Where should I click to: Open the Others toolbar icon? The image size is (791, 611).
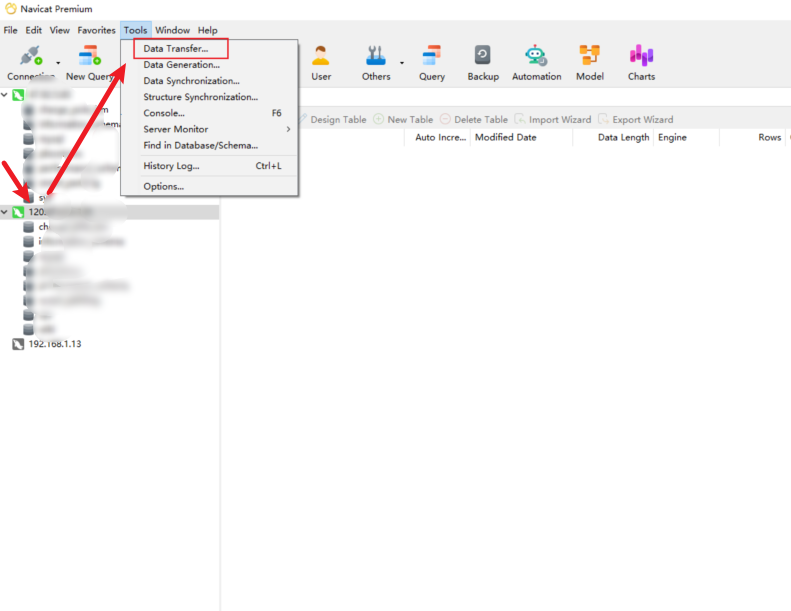pos(376,55)
